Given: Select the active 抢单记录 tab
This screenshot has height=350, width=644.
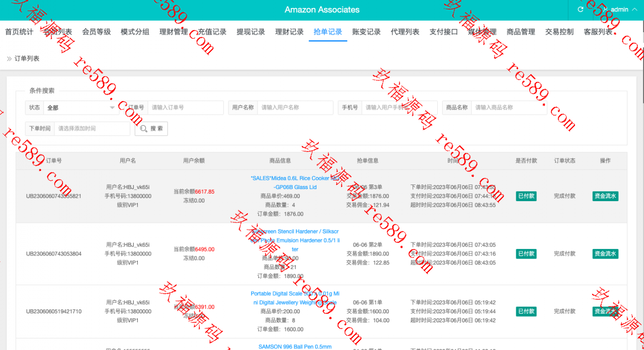Looking at the screenshot, I should (x=328, y=32).
